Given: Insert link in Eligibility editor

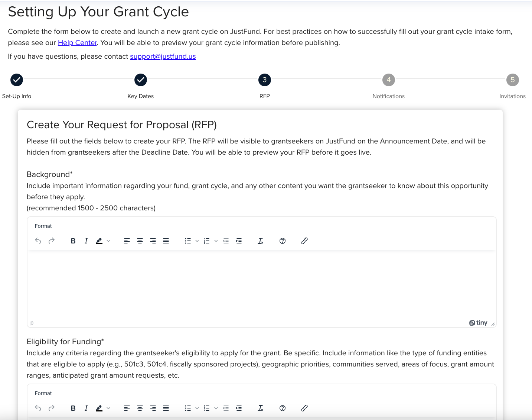Looking at the screenshot, I should (x=304, y=408).
